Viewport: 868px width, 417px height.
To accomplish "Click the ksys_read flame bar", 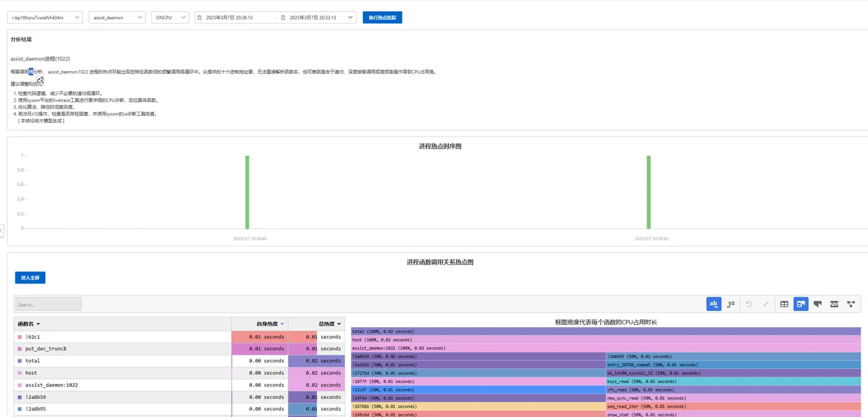I will (x=733, y=381).
